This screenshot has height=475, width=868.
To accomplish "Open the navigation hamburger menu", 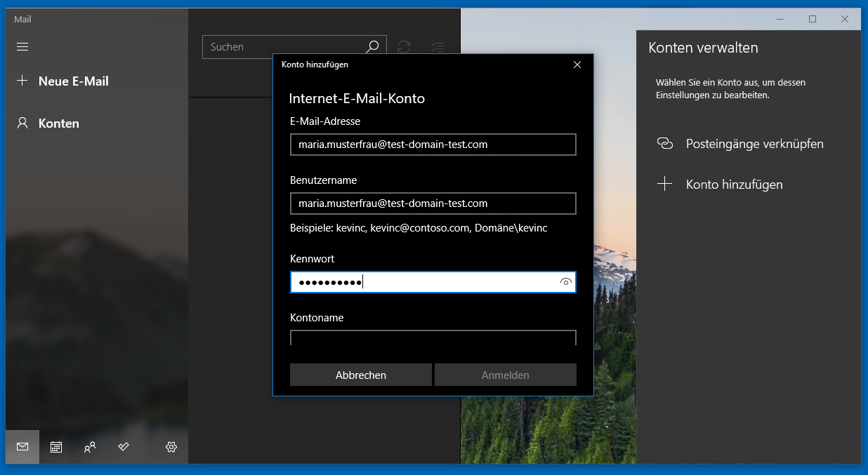I will [22, 46].
